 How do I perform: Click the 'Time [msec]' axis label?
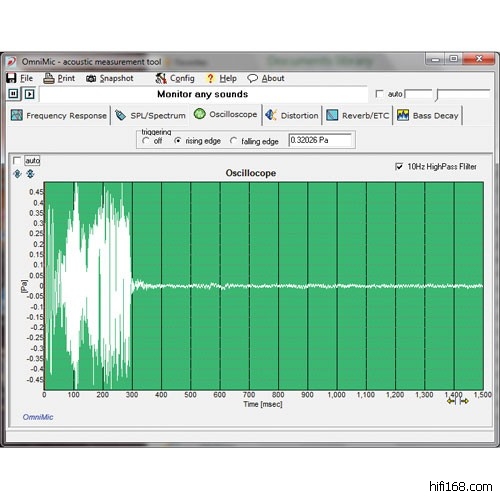tap(263, 404)
